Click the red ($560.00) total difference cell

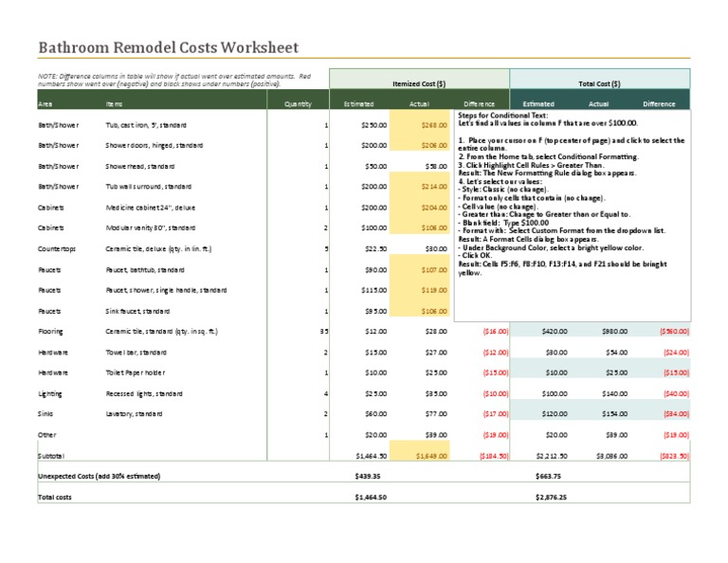tap(676, 332)
